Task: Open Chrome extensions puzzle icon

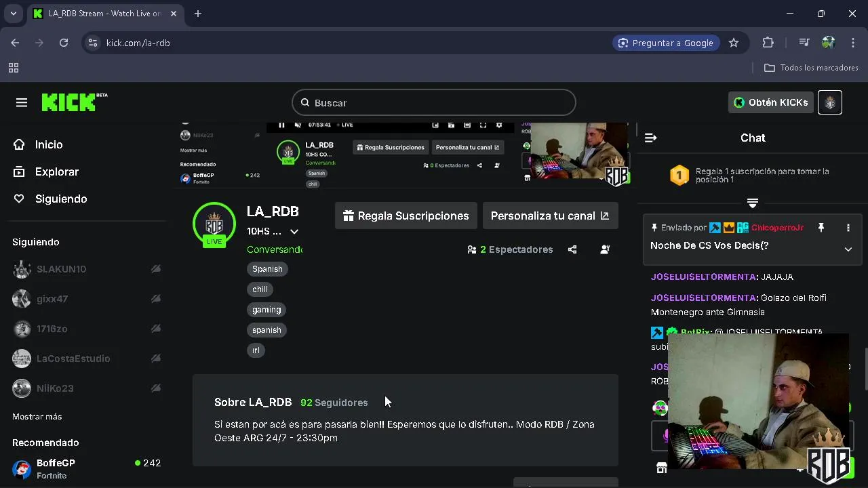Action: point(768,43)
